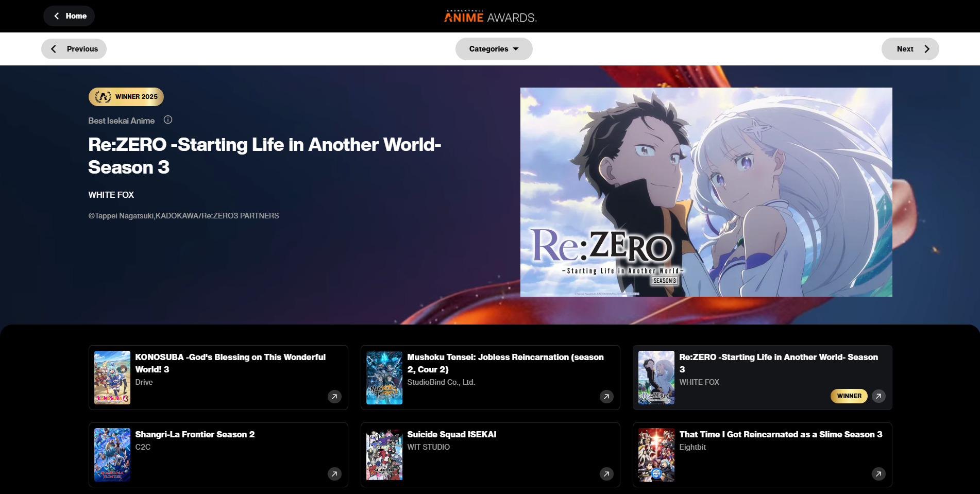This screenshot has width=980, height=494.
Task: Open arrow icon on Mushoku Tensei card
Action: pos(606,397)
